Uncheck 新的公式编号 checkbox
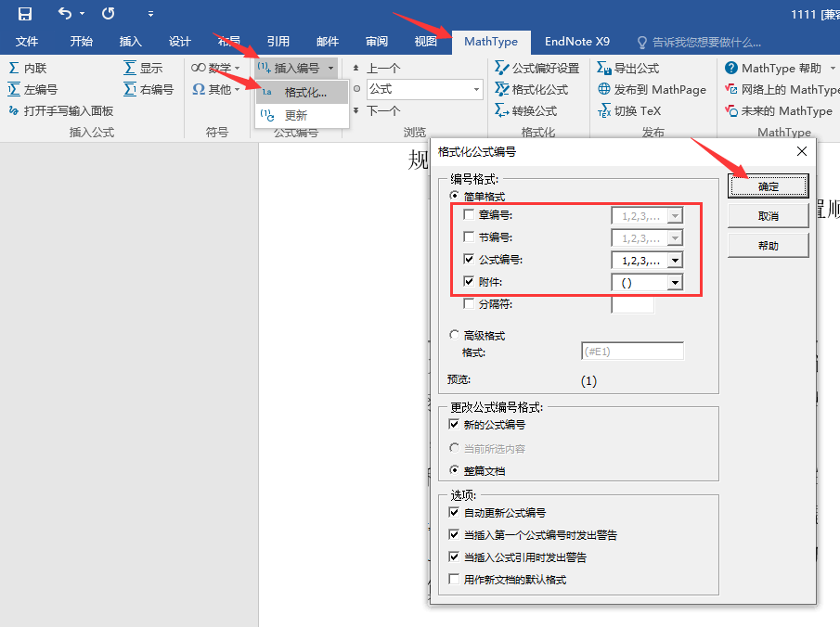 coord(454,425)
